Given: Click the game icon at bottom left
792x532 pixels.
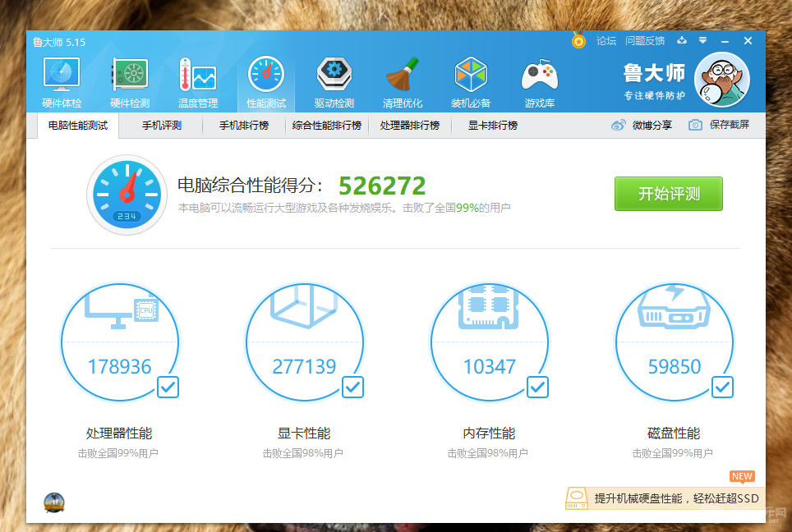Looking at the screenshot, I should click(54, 502).
